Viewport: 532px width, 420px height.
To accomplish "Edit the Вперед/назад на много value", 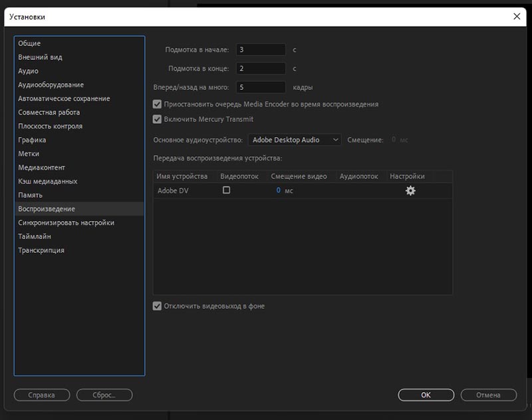I will 261,87.
